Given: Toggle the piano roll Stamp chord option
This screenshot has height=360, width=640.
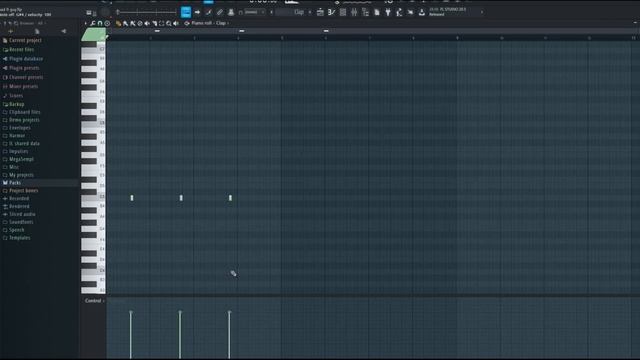Looking at the screenshot, I should 107,23.
